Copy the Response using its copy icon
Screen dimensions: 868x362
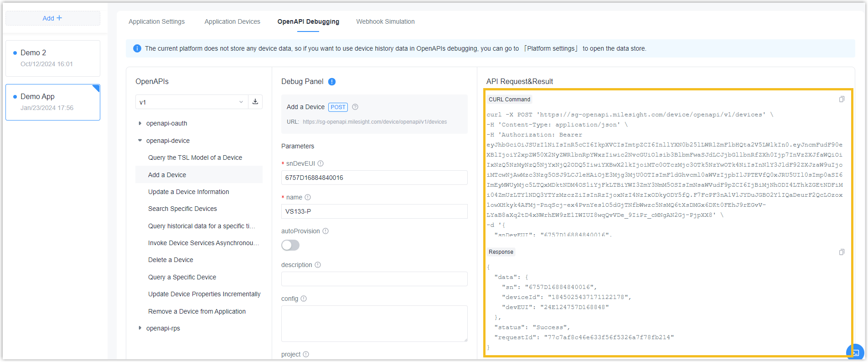[x=842, y=252]
